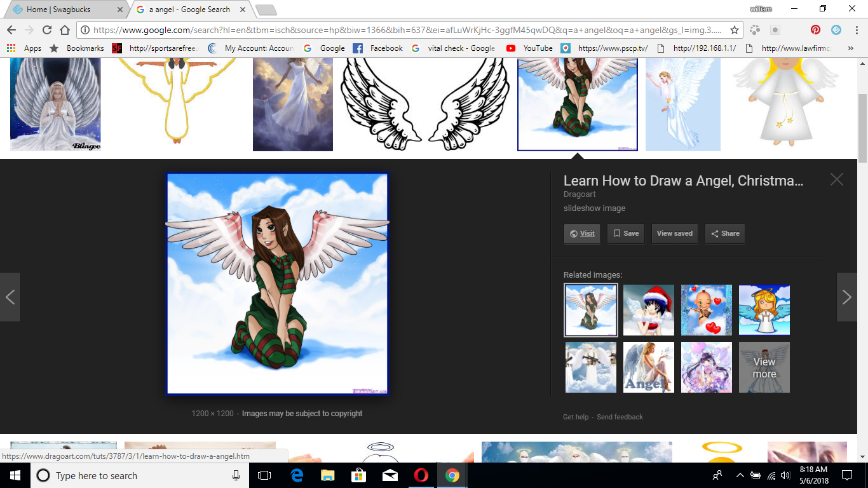Open the View saved button
The image size is (868, 488).
pos(675,233)
